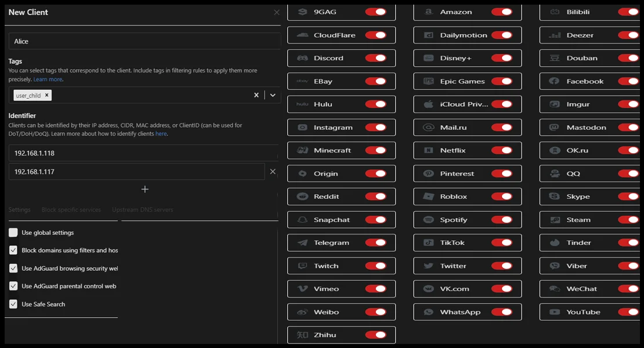644x348 pixels.
Task: Remove the user_child tag
Action: point(47,95)
